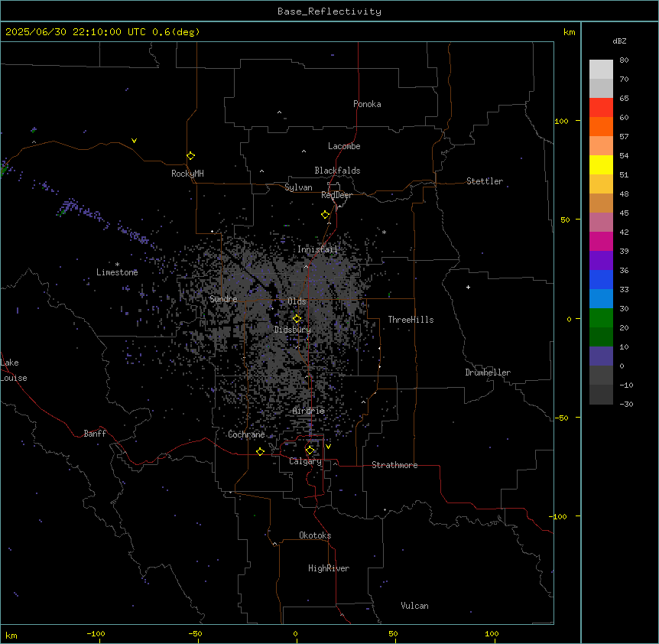Select the violet purple legend swatch

601,260
